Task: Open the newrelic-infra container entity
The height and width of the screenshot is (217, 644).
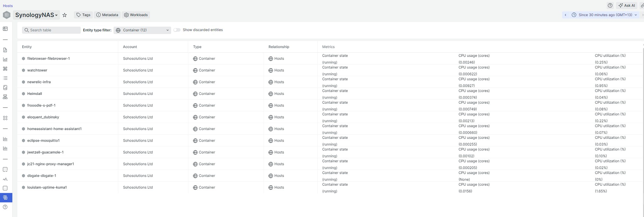Action: (39, 82)
